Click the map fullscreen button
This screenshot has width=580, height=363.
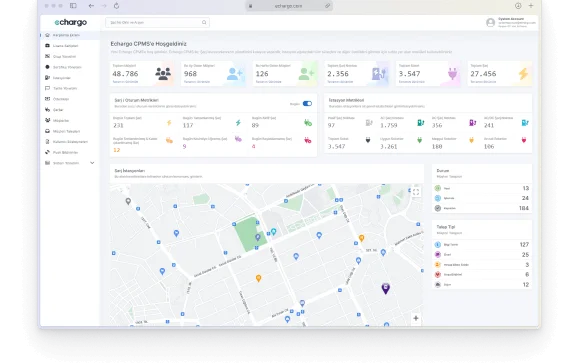[416, 192]
